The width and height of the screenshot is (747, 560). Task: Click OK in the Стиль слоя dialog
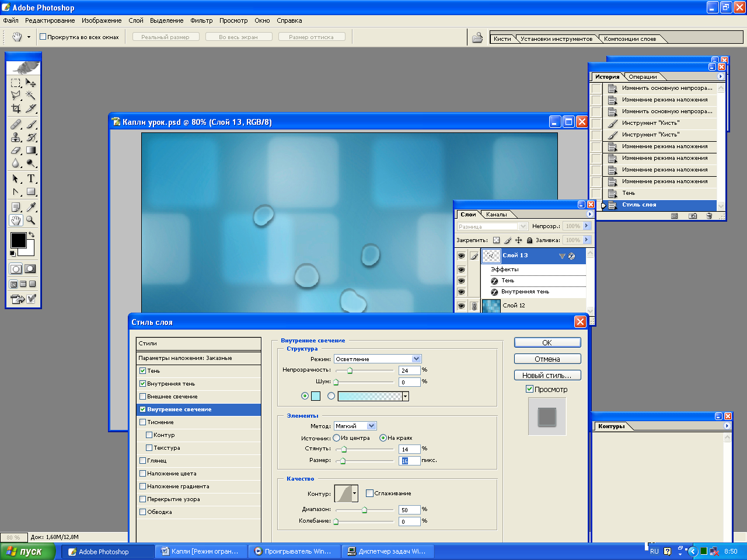coord(547,342)
